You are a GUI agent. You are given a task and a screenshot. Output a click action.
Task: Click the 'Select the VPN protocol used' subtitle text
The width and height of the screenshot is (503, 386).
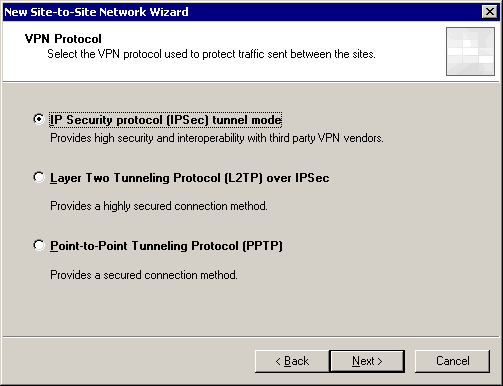pyautogui.click(x=211, y=54)
